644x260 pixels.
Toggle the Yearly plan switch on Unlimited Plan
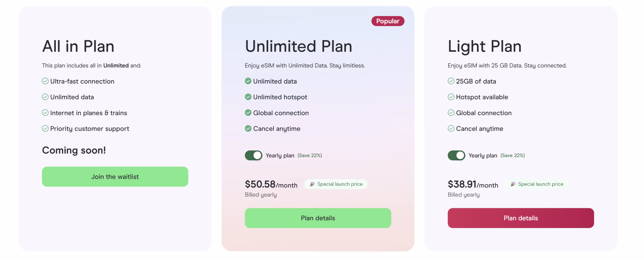[x=253, y=155]
